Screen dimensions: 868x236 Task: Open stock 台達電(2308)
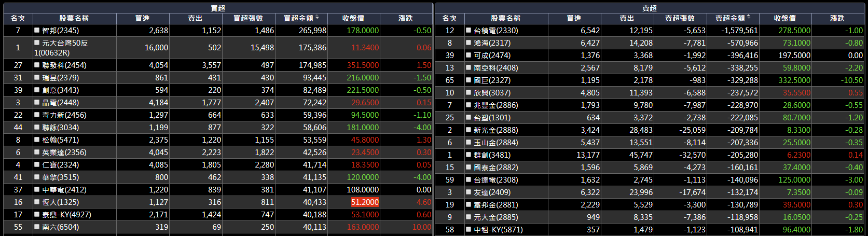(496, 179)
